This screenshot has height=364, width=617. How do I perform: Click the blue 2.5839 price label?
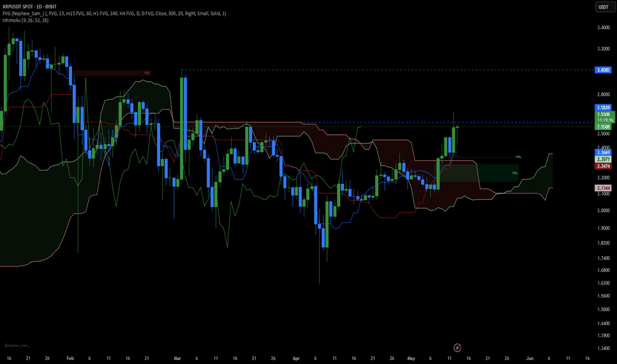[603, 107]
